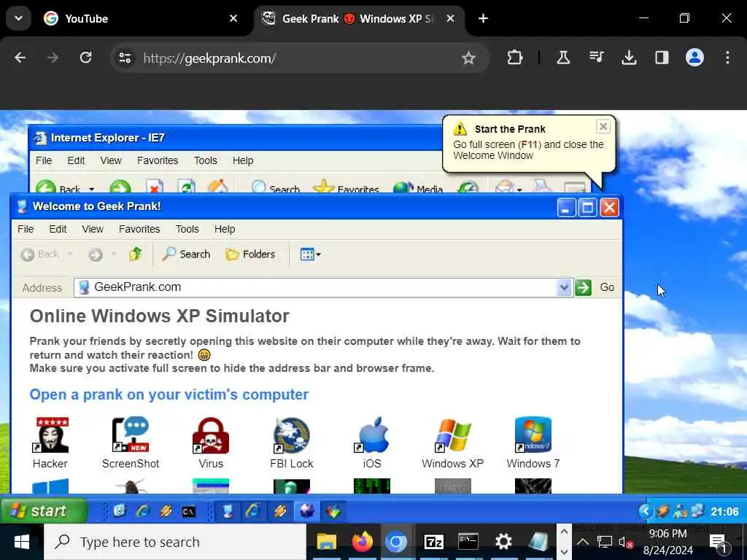Open Tools menu in Welcome window
This screenshot has width=747, height=560.
pos(187,229)
